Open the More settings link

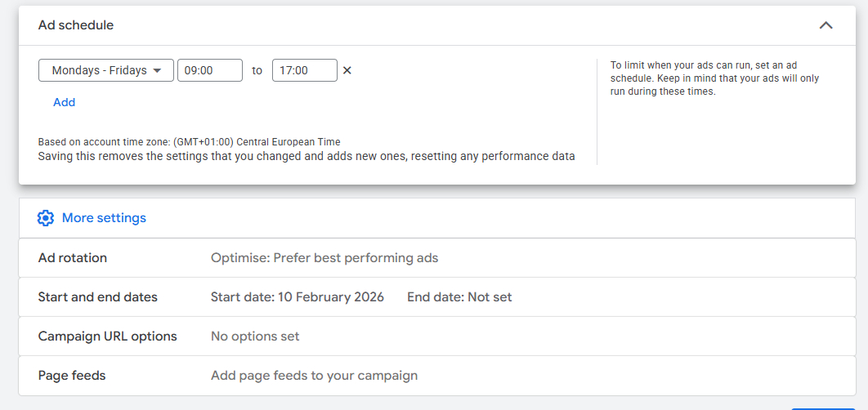(104, 218)
